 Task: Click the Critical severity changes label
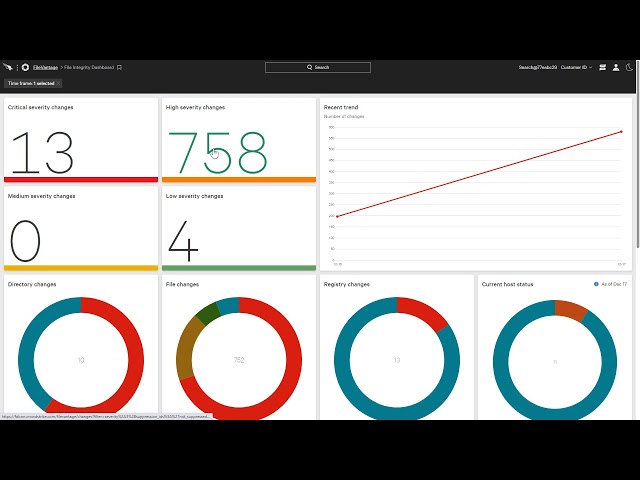[x=40, y=107]
